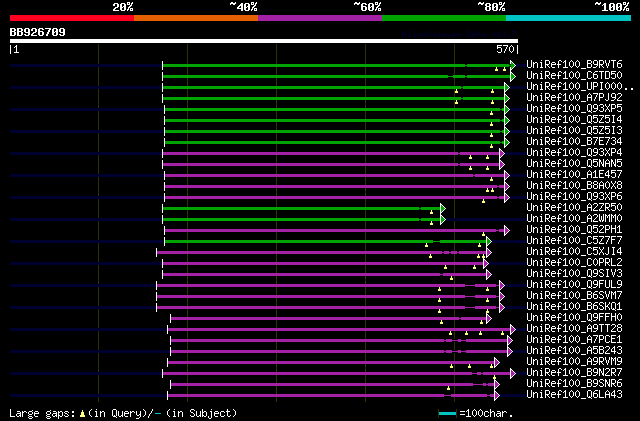Viewport: 640px width, 421px height.
Task: Click the purple arrowhead of the UniRef100_Q9FUL9 row
Action: point(502,286)
